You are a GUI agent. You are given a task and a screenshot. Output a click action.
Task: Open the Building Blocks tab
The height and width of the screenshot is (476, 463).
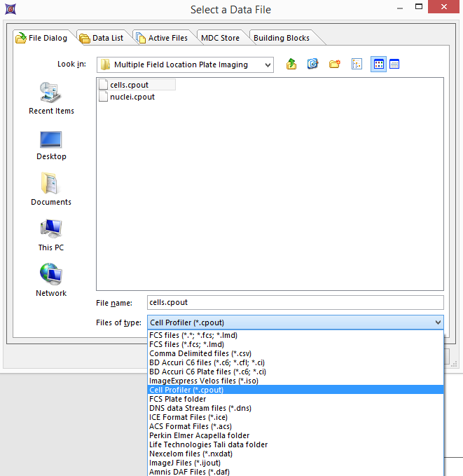[x=281, y=38]
